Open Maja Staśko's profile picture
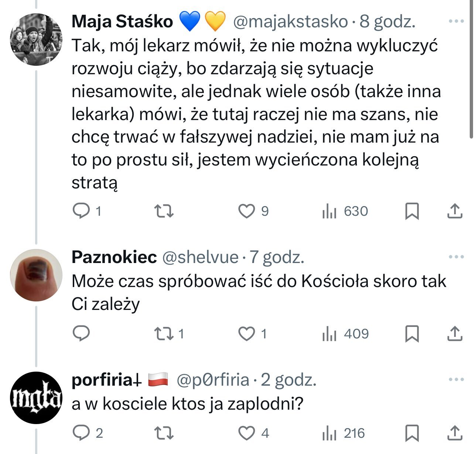 (x=36, y=40)
